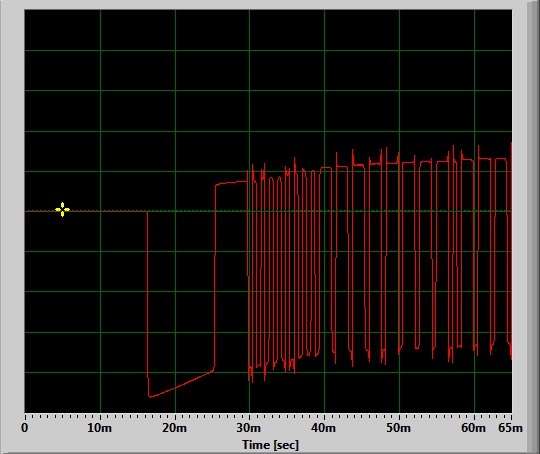
Task: Click the minor tick ruler below 30m gridline
Action: [249, 416]
